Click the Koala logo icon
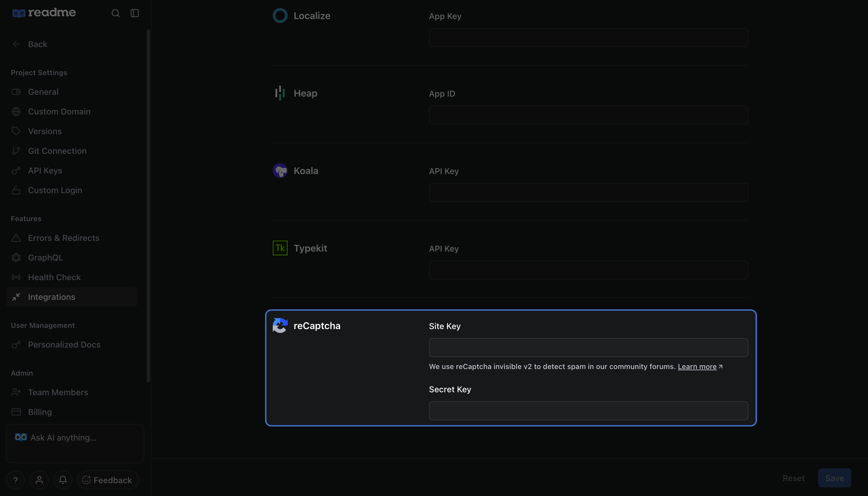 [x=280, y=171]
